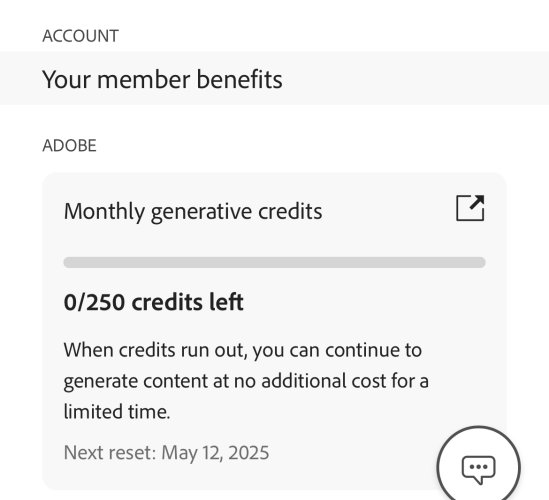Click the '0/250' number in bold text
549x500 pixels.
pyautogui.click(x=94, y=302)
